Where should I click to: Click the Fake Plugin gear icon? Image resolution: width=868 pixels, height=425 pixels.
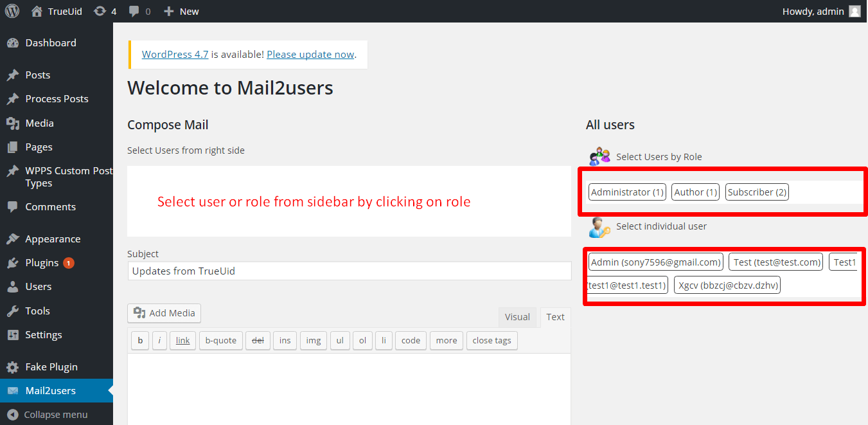point(12,367)
